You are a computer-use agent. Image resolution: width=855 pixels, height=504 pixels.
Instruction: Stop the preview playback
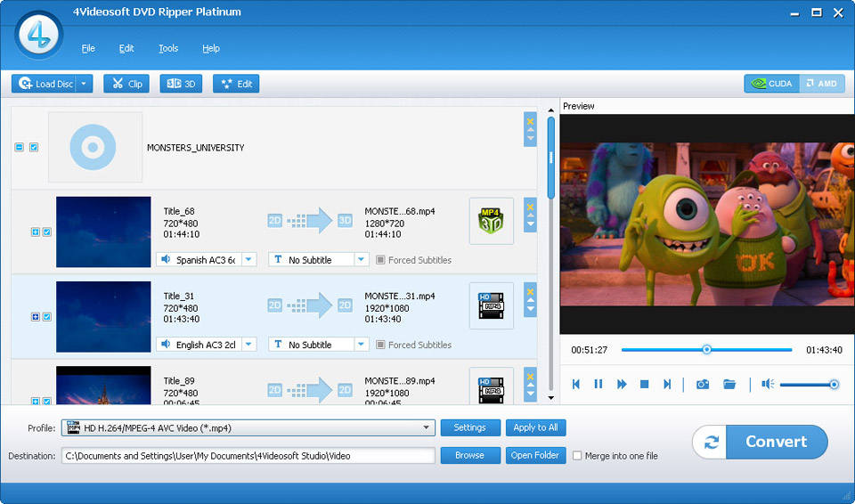click(644, 384)
